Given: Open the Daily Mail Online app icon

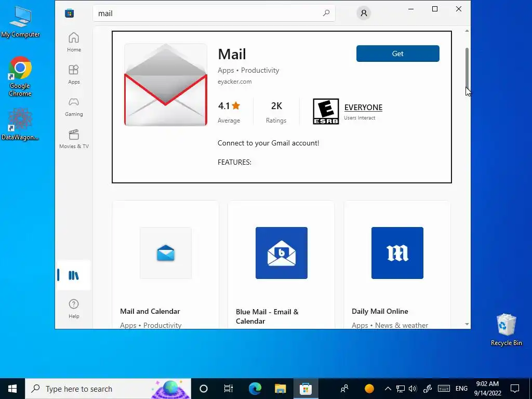Looking at the screenshot, I should point(397,253).
